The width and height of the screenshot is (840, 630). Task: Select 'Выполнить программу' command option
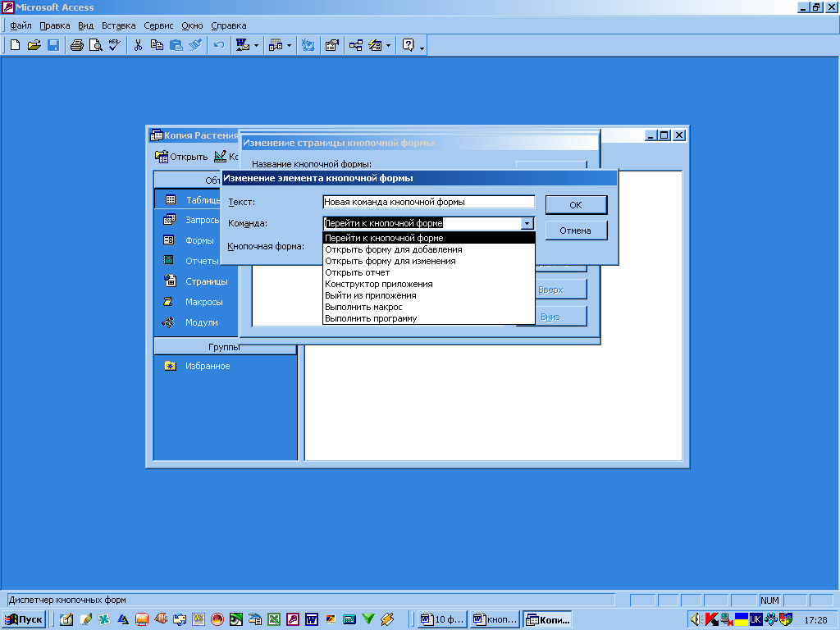coord(429,319)
